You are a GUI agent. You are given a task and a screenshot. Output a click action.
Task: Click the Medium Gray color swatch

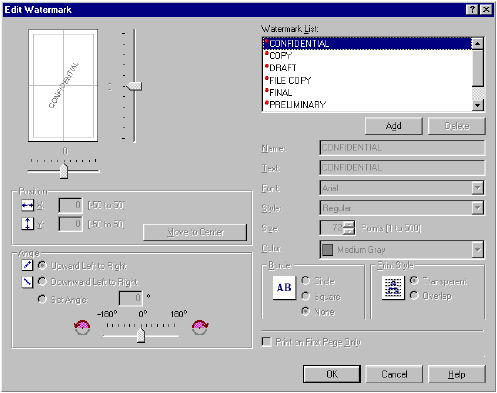click(x=328, y=250)
